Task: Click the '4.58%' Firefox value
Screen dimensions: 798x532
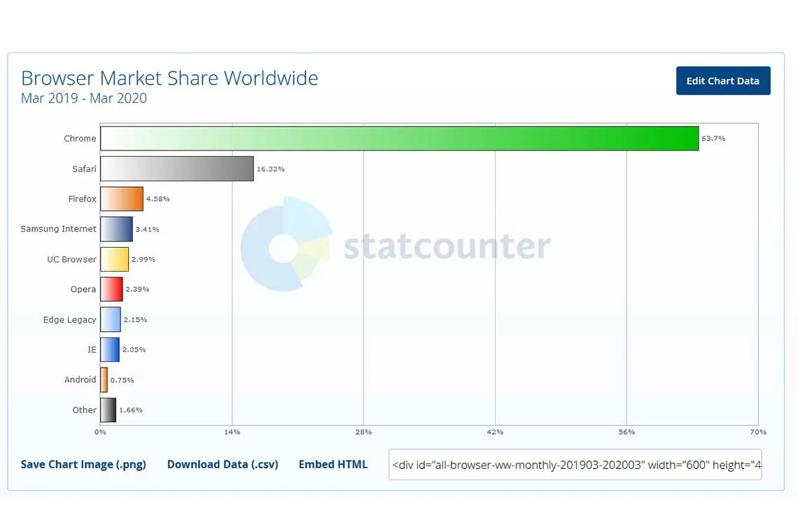Action: [x=157, y=199]
